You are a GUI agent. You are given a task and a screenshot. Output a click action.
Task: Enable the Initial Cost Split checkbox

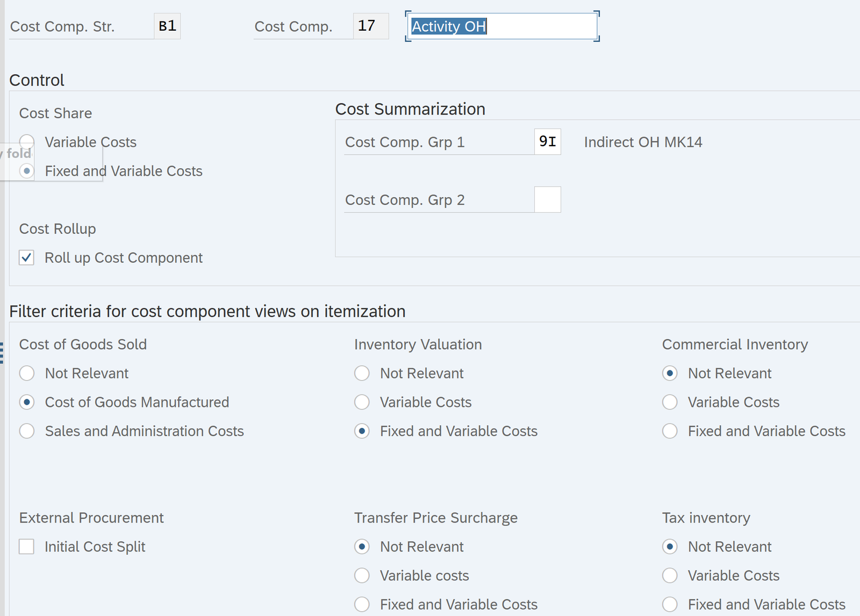point(27,547)
